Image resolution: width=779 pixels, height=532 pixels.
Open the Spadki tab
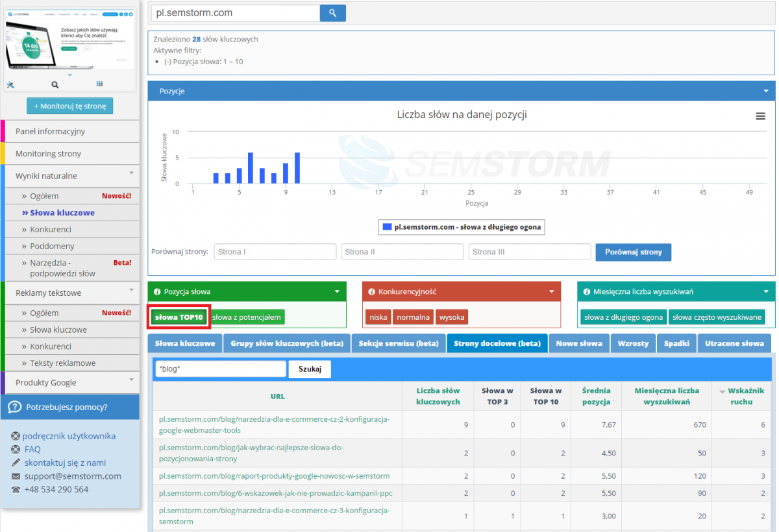click(676, 343)
